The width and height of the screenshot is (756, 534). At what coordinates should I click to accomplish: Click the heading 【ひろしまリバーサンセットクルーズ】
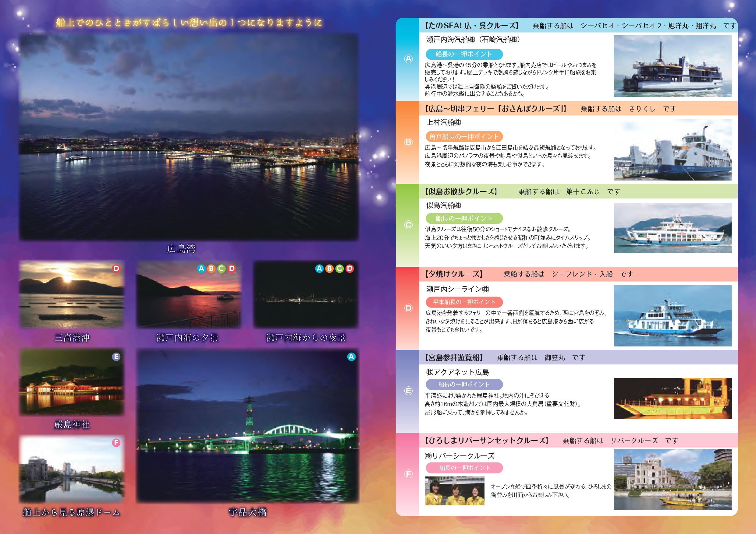486,441
